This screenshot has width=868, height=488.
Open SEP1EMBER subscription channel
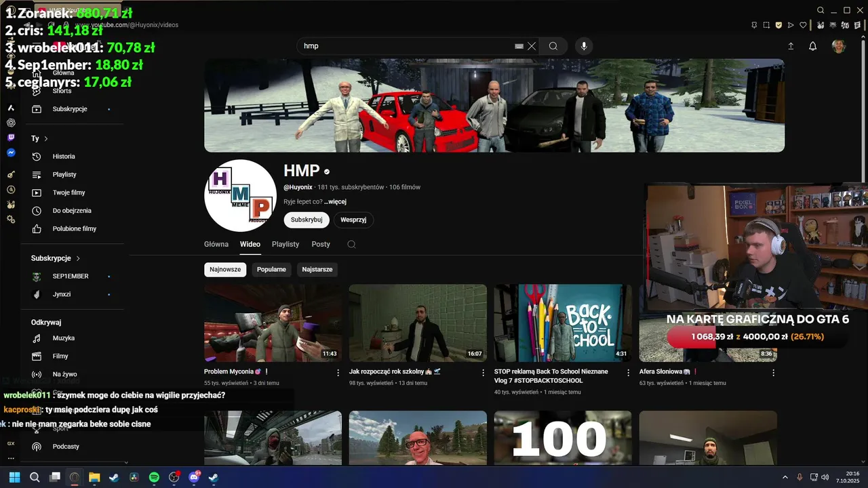click(x=72, y=277)
